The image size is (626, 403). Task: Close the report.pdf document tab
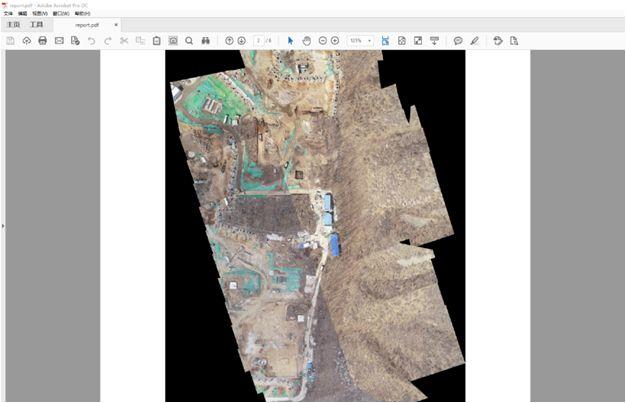(116, 24)
